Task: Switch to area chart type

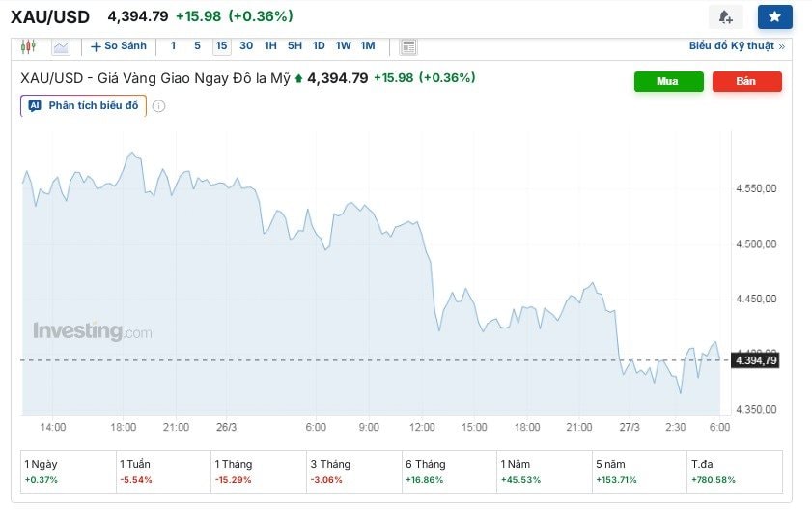Action: 61,46
